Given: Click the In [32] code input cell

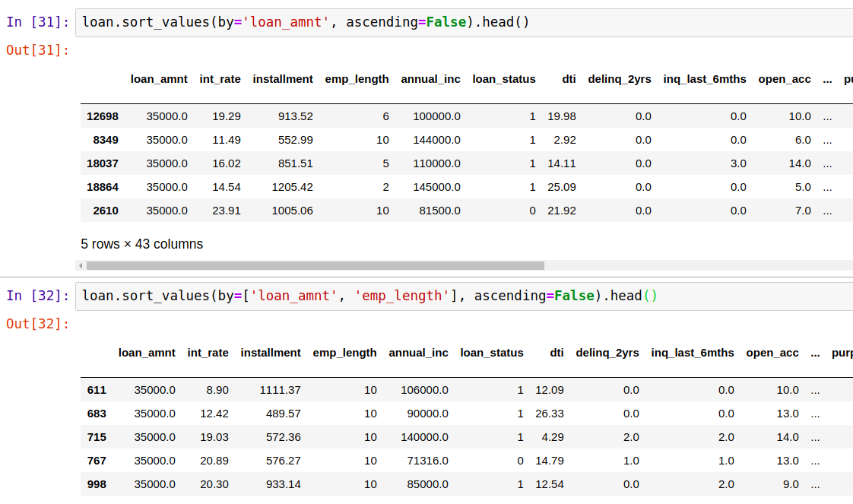Looking at the screenshot, I should [x=464, y=296].
